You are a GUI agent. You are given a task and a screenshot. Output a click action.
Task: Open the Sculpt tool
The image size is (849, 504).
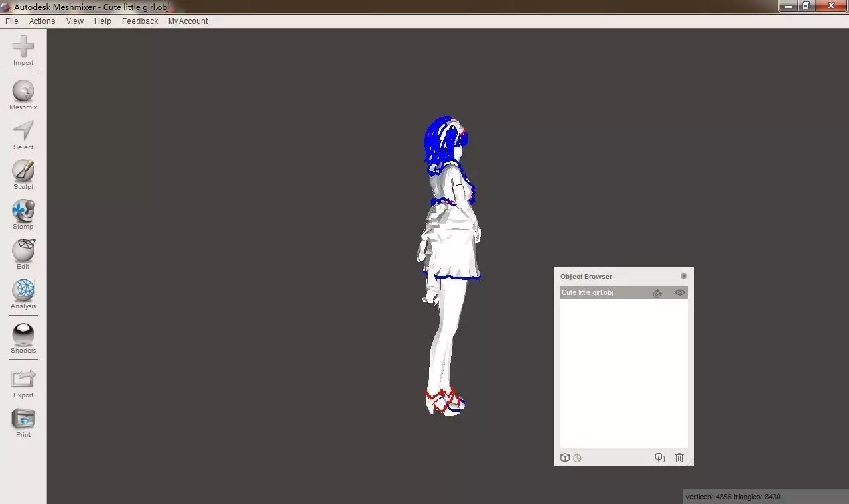pos(23,175)
